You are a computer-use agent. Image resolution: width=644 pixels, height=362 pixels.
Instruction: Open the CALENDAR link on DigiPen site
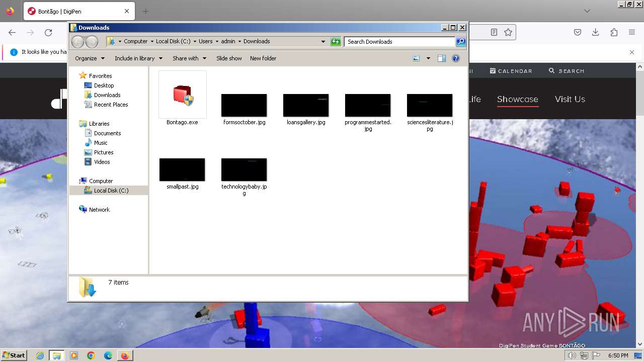511,71
